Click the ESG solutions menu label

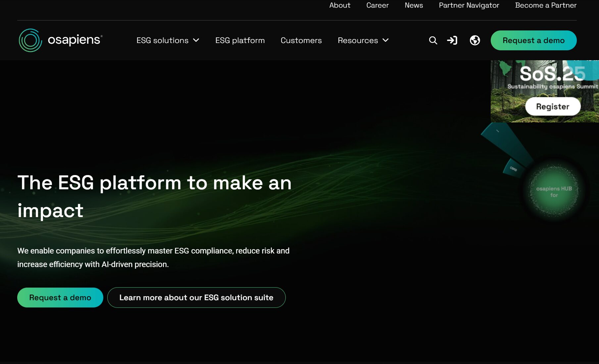point(163,40)
